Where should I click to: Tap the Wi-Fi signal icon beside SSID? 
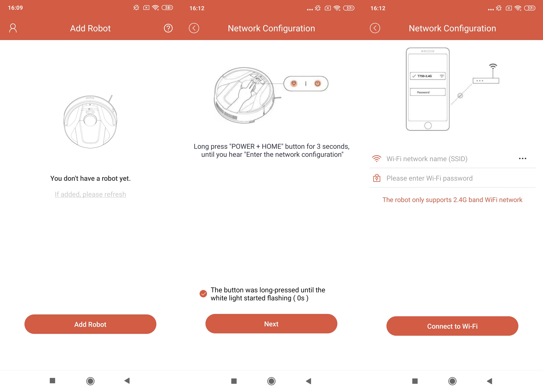click(377, 159)
